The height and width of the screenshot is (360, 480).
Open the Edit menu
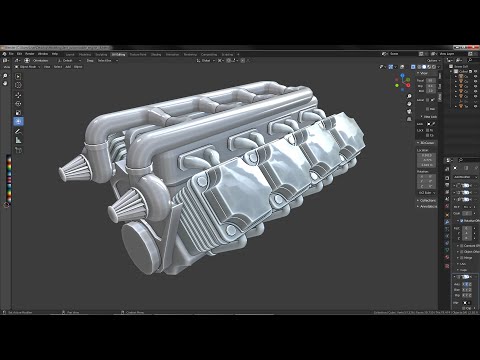click(19, 54)
